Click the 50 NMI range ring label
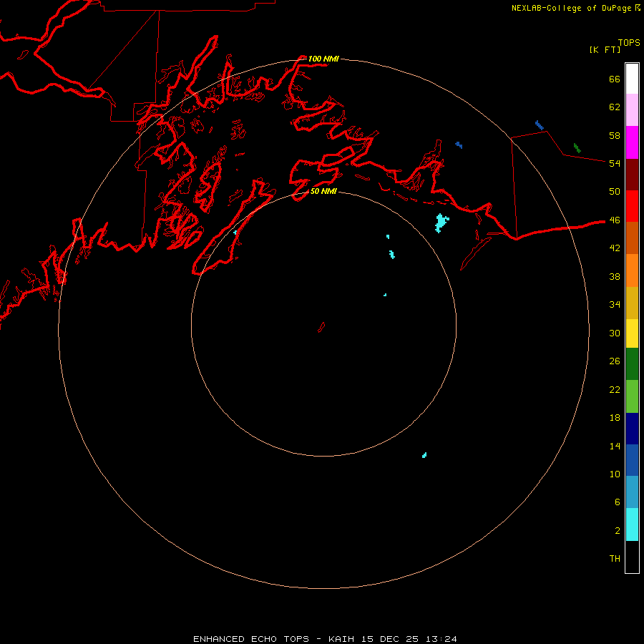 (323, 191)
